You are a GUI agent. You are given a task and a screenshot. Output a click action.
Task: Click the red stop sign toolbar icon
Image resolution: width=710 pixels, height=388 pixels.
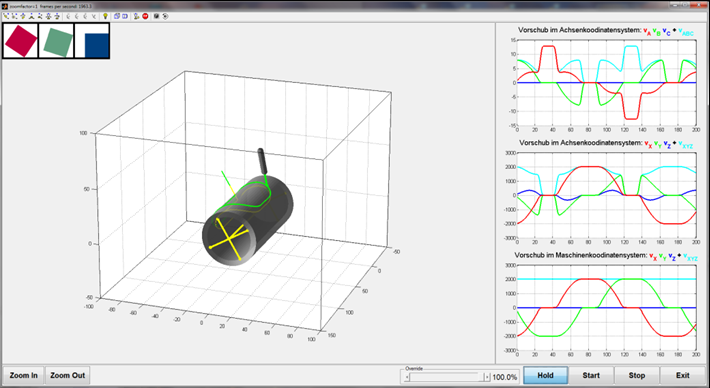pos(145,16)
